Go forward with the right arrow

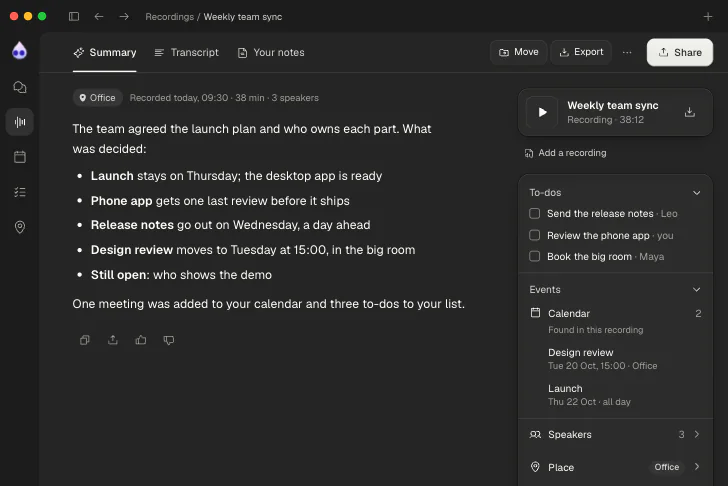coord(124,17)
